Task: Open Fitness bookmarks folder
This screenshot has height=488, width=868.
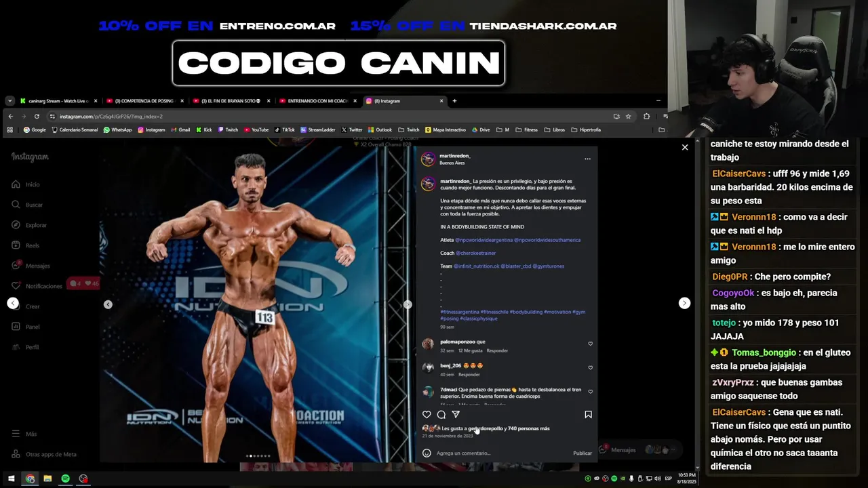Action: click(x=526, y=129)
